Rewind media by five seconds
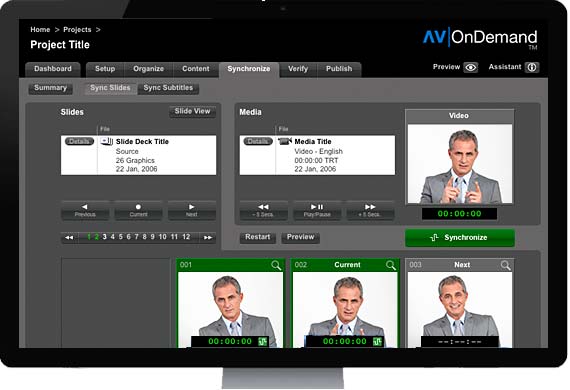Viewport: 570px width, 390px height. (264, 210)
